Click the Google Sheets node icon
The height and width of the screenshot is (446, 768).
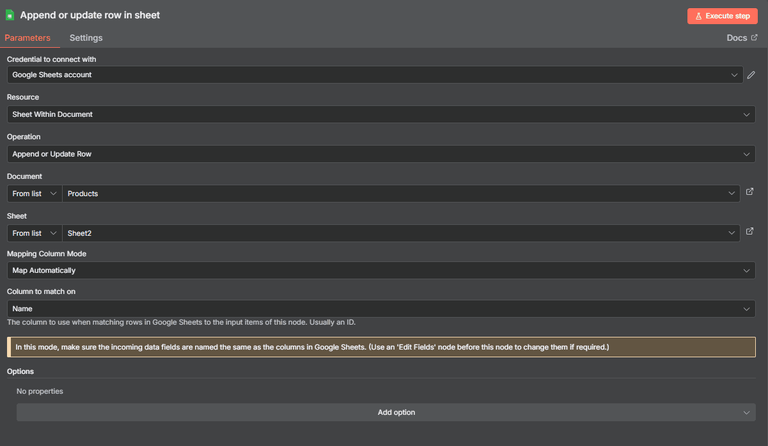click(10, 15)
